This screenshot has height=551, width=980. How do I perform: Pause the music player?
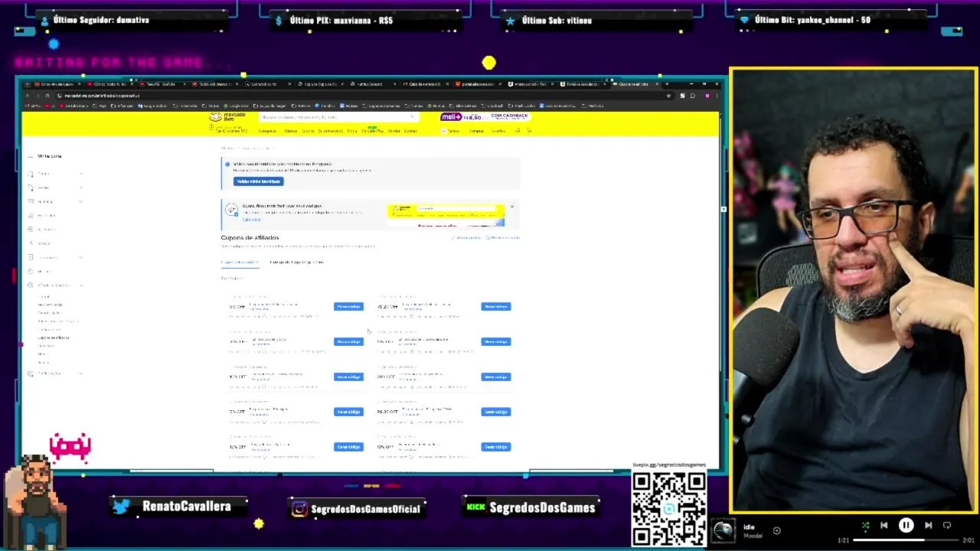(906, 526)
